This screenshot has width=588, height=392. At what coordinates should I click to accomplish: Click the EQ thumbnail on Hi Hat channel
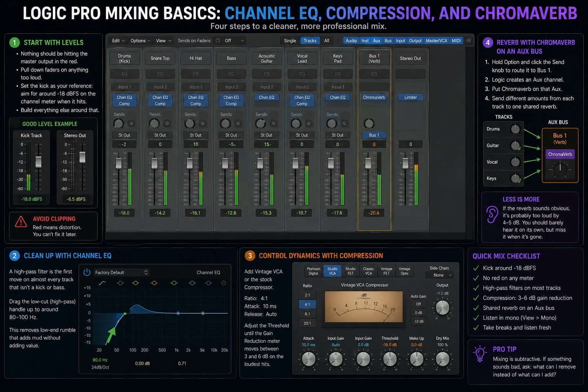pyautogui.click(x=196, y=74)
